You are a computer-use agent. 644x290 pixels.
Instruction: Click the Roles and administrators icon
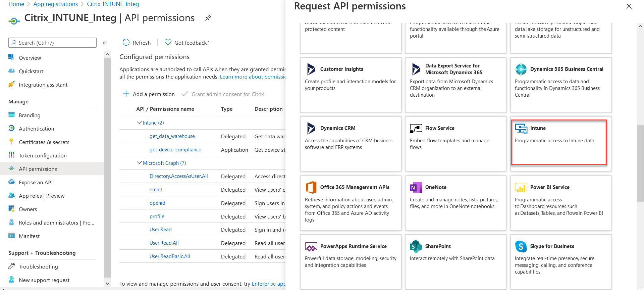tap(11, 222)
